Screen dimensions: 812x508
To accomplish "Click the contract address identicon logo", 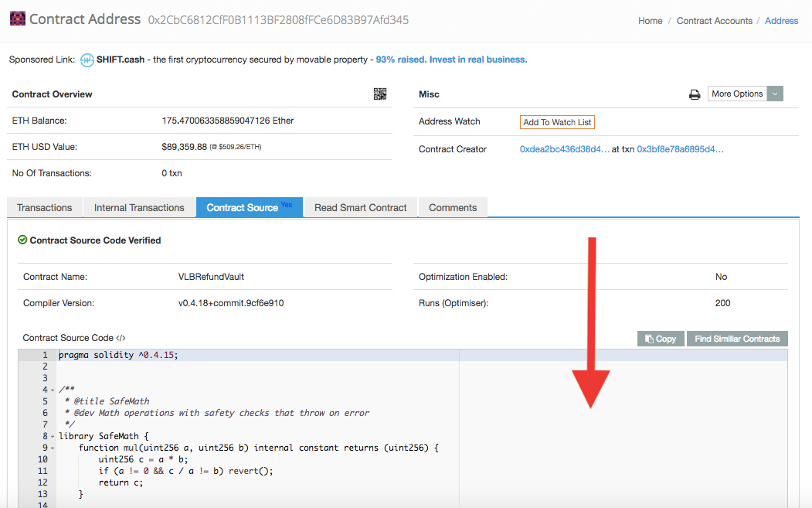I will [18, 19].
